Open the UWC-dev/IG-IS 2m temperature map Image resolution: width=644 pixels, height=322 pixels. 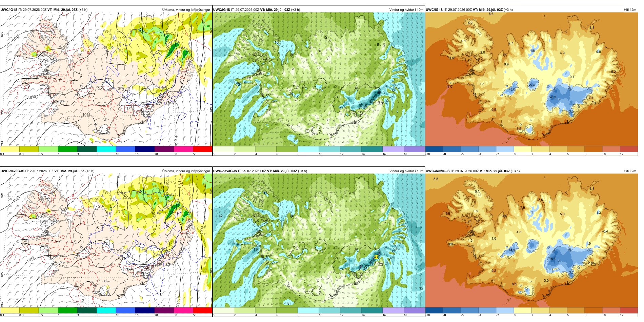point(531,242)
